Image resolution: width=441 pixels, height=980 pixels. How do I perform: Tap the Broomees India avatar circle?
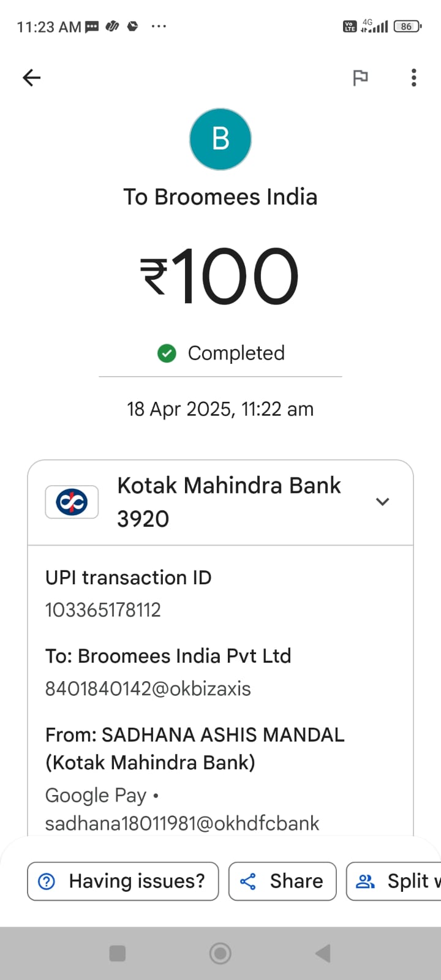[x=221, y=139]
